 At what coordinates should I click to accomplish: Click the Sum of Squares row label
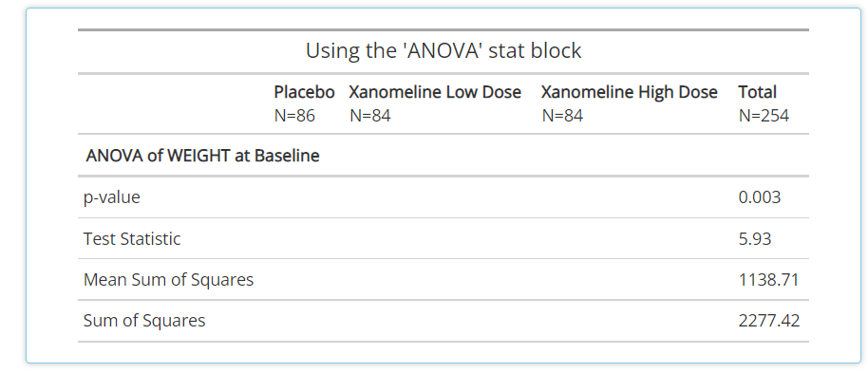point(144,321)
